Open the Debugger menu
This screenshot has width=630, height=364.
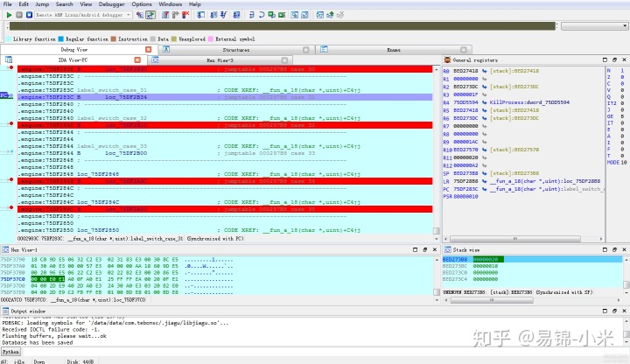pyautogui.click(x=112, y=4)
